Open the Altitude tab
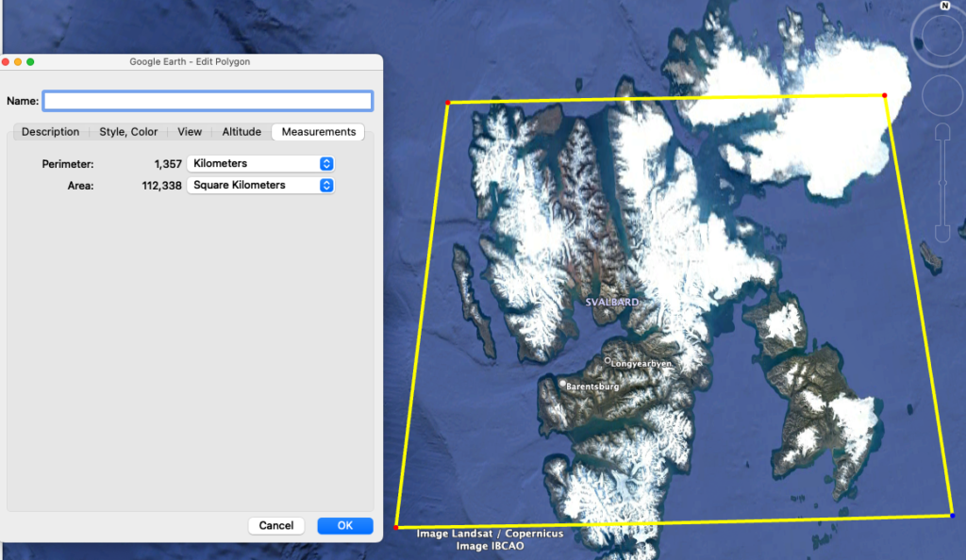Image resolution: width=966 pixels, height=560 pixels. (x=241, y=132)
